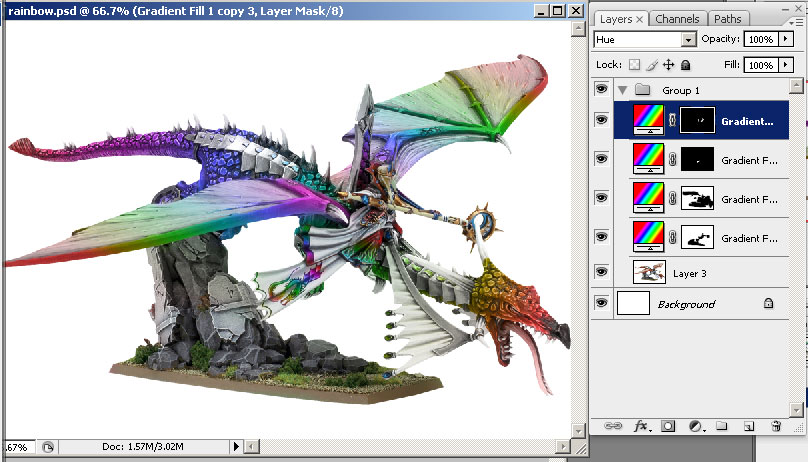808x462 pixels.
Task: Toggle visibility of fourth Gradient Fill layer
Action: coord(601,236)
